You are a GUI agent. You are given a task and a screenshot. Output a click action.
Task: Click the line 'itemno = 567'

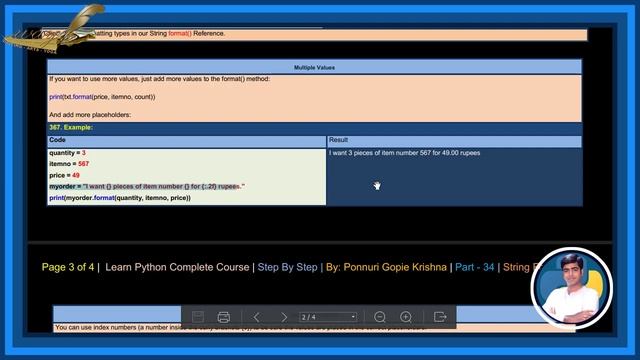(69, 164)
